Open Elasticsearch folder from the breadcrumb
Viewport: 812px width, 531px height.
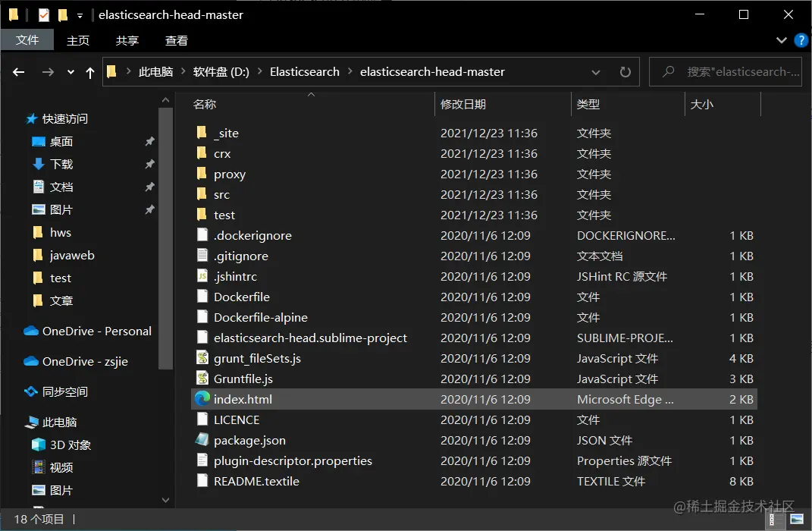[304, 71]
